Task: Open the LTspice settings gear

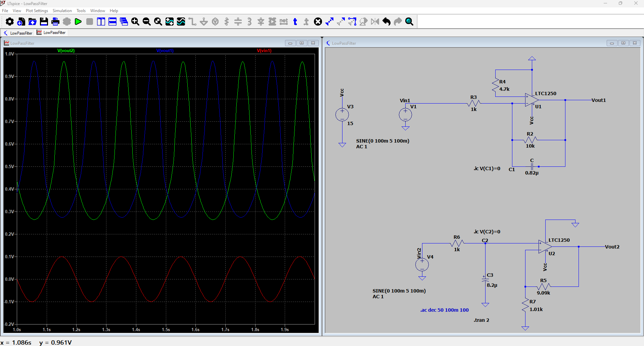Action: 10,22
